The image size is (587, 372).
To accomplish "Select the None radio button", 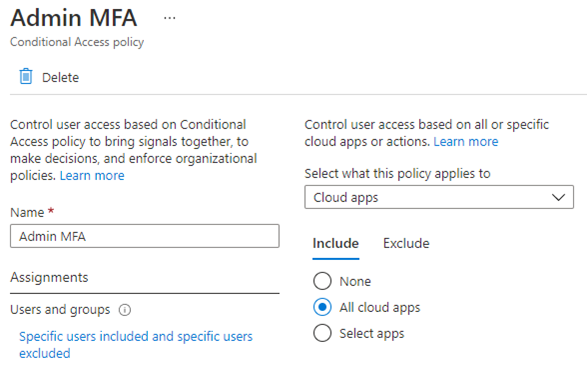I will (322, 281).
